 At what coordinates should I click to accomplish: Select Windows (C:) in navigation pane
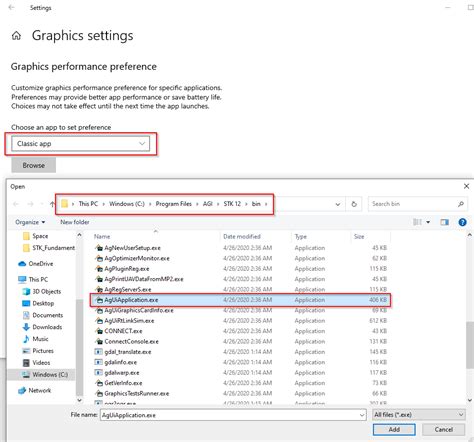45,375
